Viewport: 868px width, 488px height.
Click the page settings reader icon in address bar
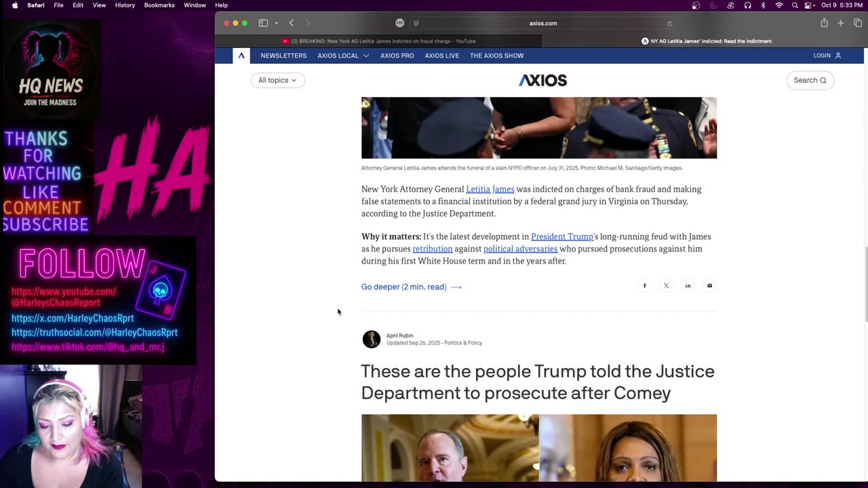coord(416,23)
